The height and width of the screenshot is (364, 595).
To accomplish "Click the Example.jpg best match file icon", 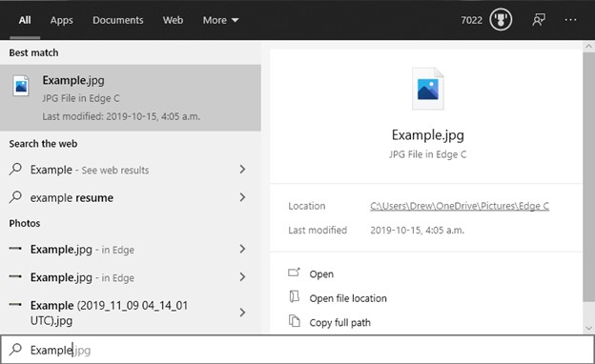I will [21, 86].
